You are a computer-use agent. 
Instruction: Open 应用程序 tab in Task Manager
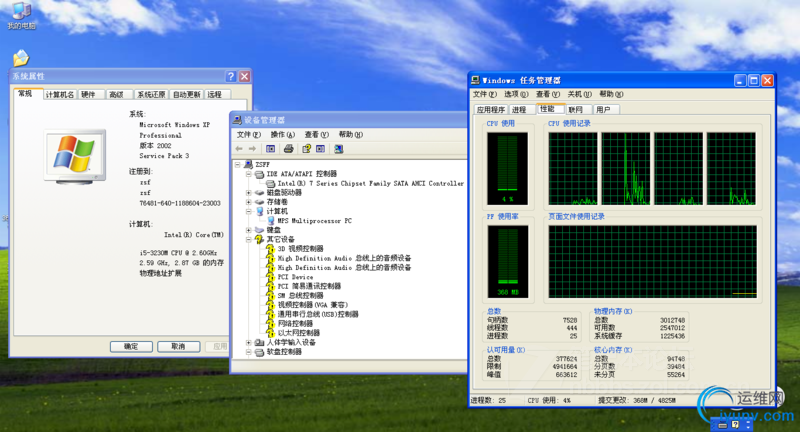491,110
